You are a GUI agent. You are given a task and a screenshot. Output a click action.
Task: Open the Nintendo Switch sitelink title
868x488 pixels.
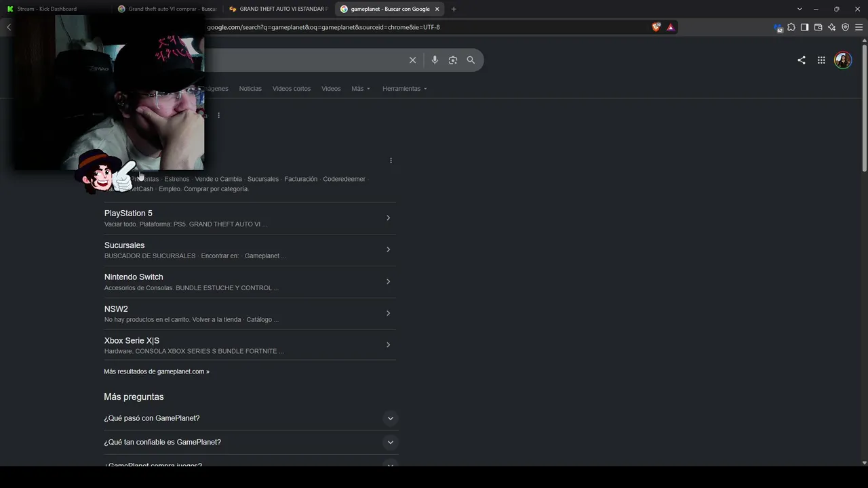[134, 277]
